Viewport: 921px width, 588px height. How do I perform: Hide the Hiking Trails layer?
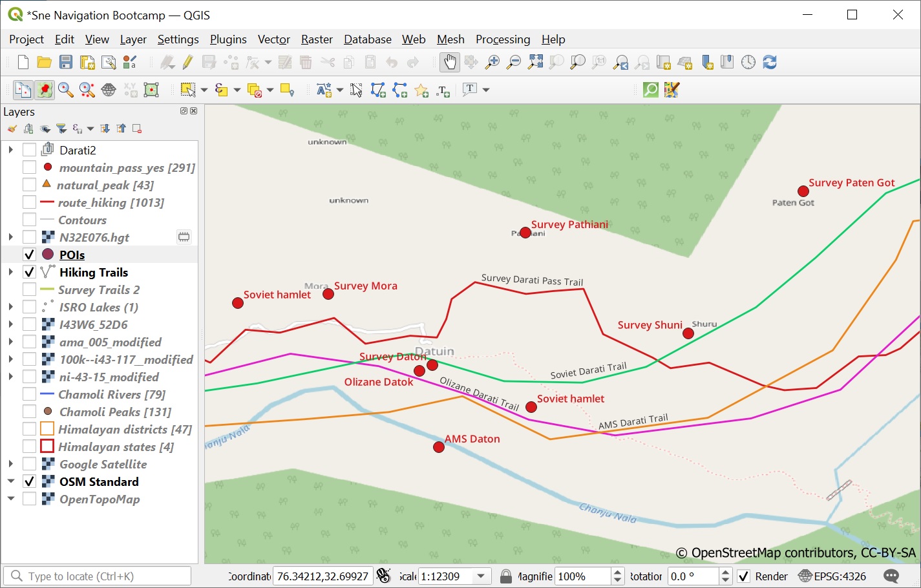coord(29,272)
